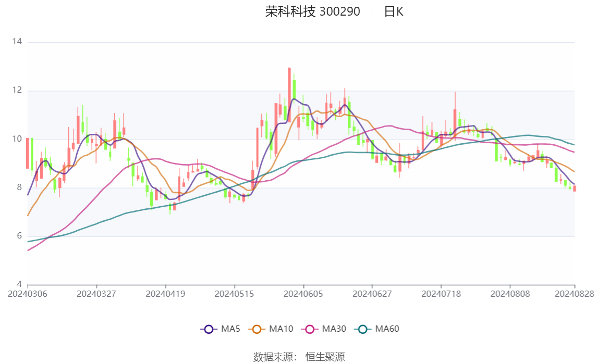The image size is (598, 364).
Task: Click the 日K subtitle label
Action: pos(394,12)
